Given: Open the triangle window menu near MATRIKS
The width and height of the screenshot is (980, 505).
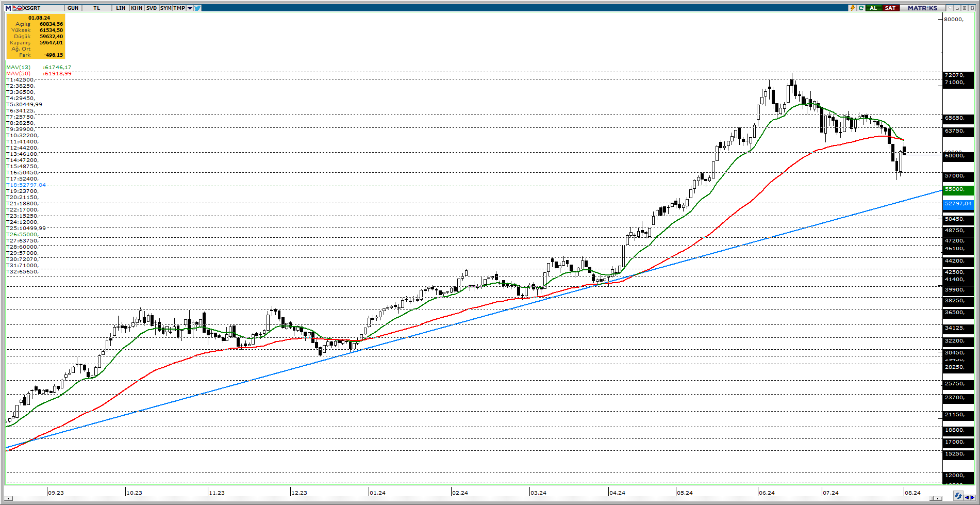Looking at the screenshot, I should (x=950, y=8).
